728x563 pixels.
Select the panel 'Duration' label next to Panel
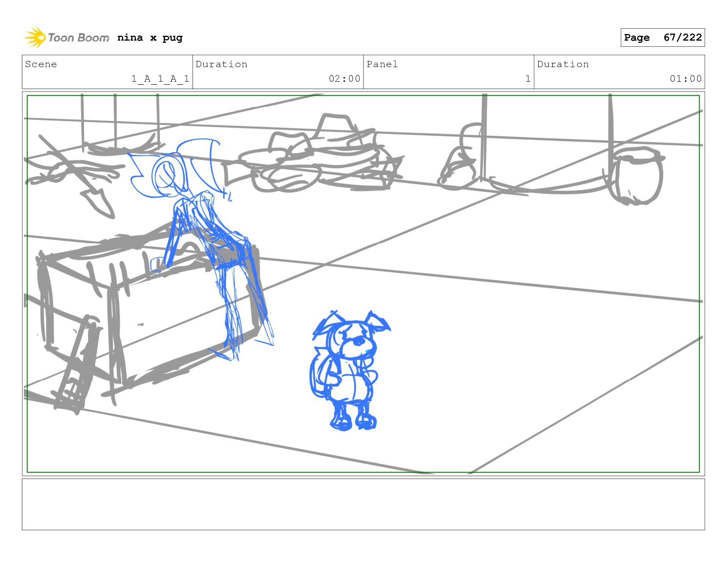[563, 64]
